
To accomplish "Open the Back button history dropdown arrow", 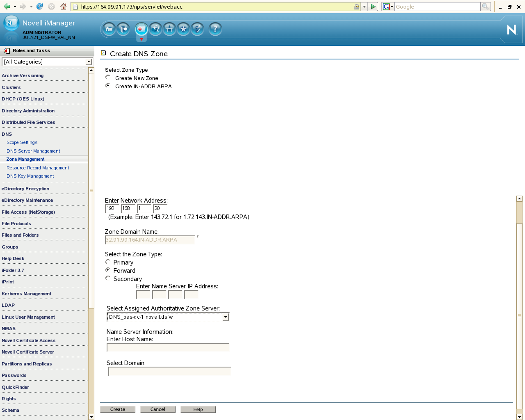I will (x=15, y=7).
